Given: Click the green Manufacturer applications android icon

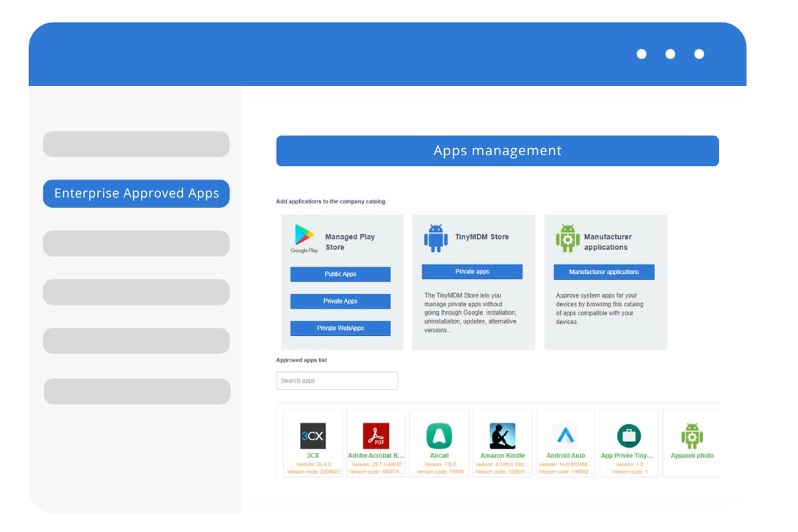Looking at the screenshot, I should 568,238.
